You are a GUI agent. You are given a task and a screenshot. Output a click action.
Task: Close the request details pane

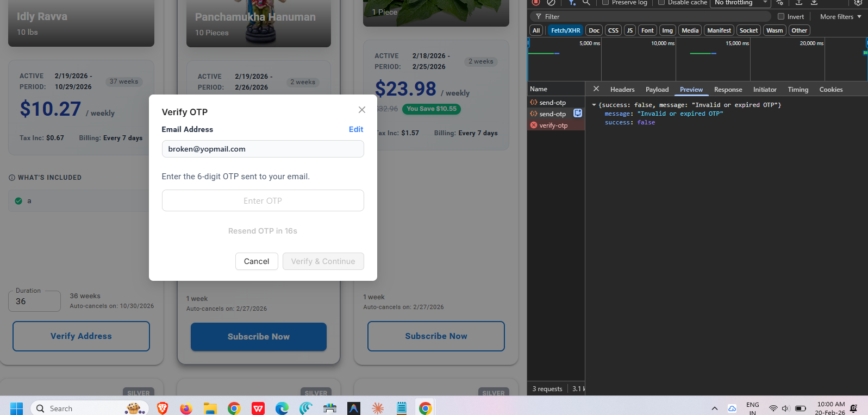596,89
